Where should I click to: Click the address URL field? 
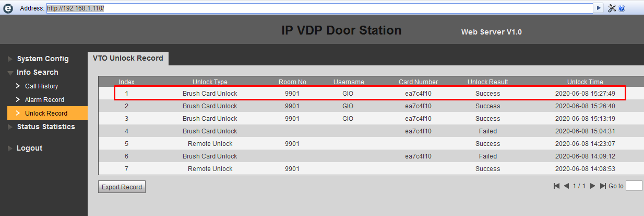[x=319, y=8]
